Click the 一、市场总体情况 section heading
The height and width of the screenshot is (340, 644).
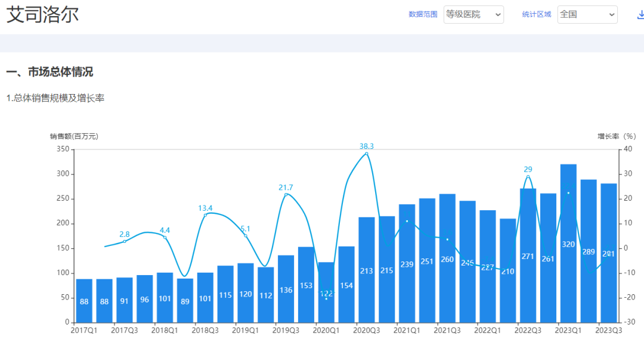pos(49,72)
